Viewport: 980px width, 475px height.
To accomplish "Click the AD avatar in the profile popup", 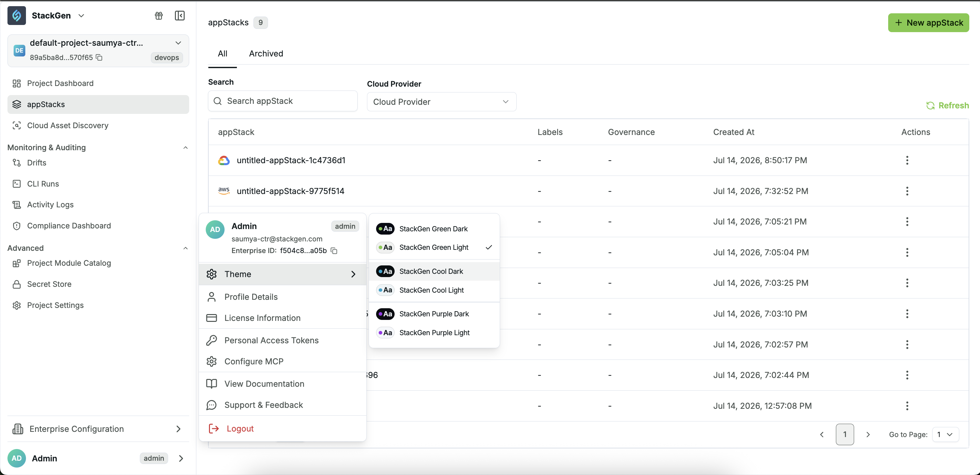I will pyautogui.click(x=215, y=229).
